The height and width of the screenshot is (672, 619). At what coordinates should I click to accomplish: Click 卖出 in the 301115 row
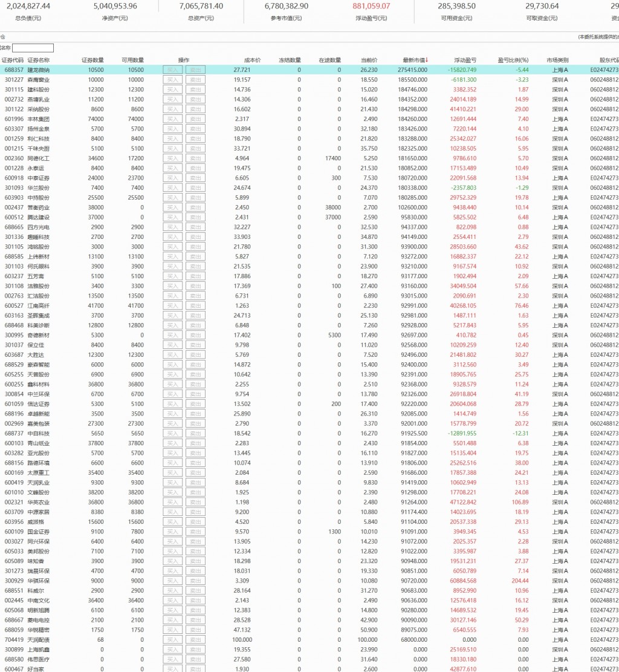pos(195,90)
